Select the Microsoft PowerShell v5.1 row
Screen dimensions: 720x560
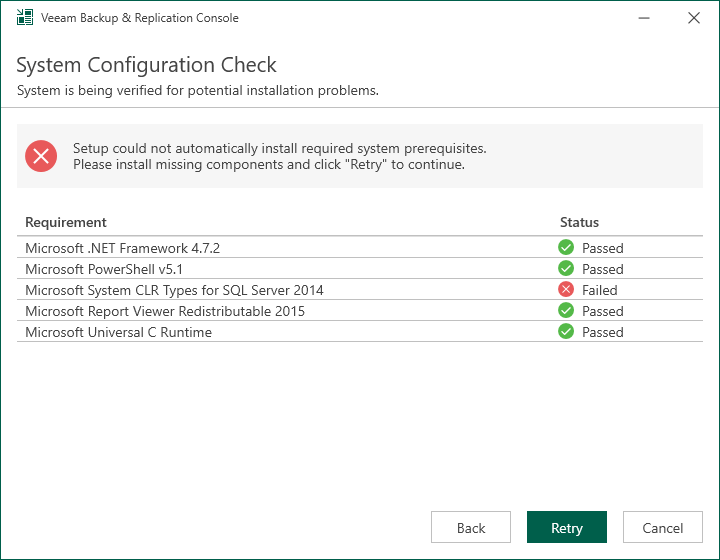point(104,269)
